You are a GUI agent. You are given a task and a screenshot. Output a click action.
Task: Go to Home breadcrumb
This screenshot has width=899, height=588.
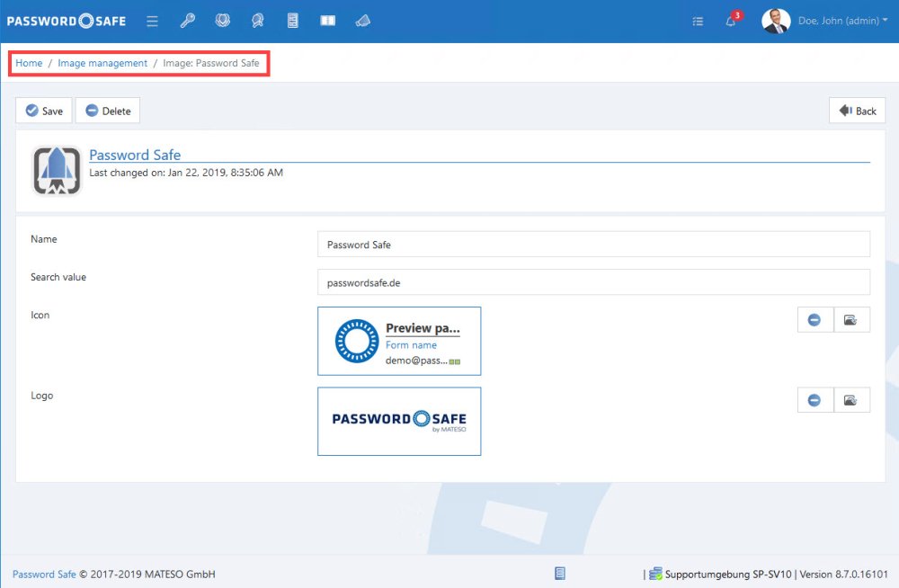(x=29, y=63)
